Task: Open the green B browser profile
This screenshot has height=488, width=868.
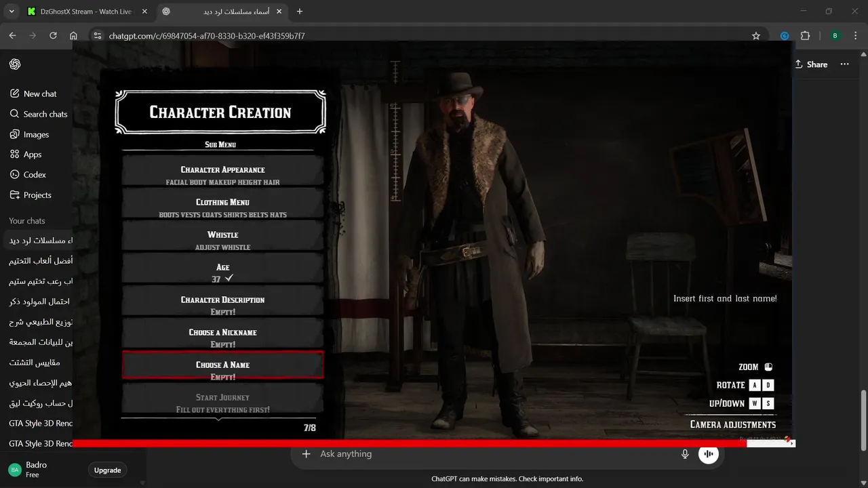Action: pyautogui.click(x=835, y=36)
